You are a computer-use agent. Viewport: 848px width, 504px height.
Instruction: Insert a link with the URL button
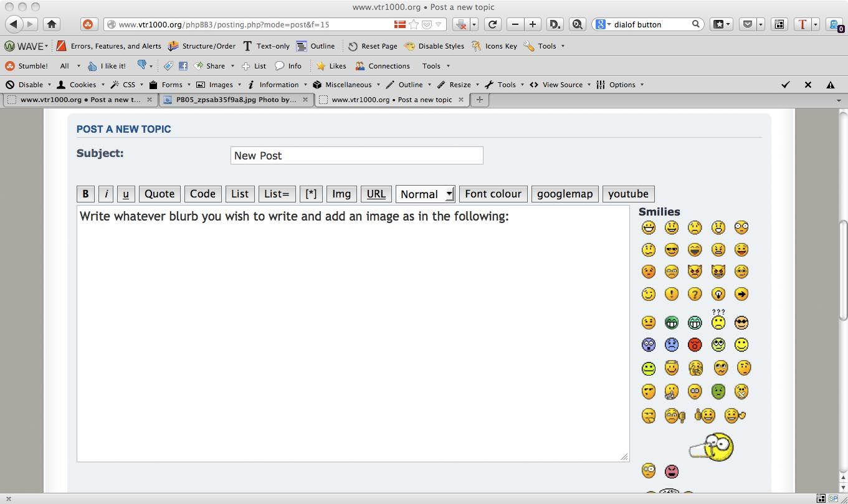tap(376, 194)
